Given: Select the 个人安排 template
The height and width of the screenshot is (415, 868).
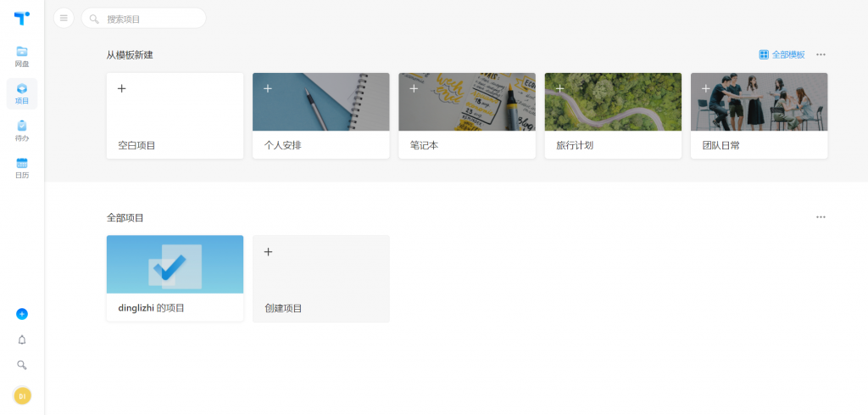Looking at the screenshot, I should pos(320,115).
